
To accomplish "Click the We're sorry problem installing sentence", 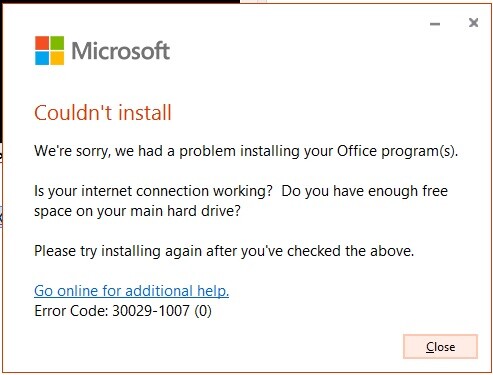I will (x=246, y=151).
